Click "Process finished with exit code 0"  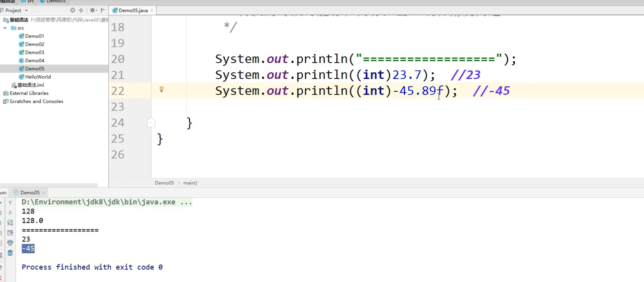tap(92, 267)
